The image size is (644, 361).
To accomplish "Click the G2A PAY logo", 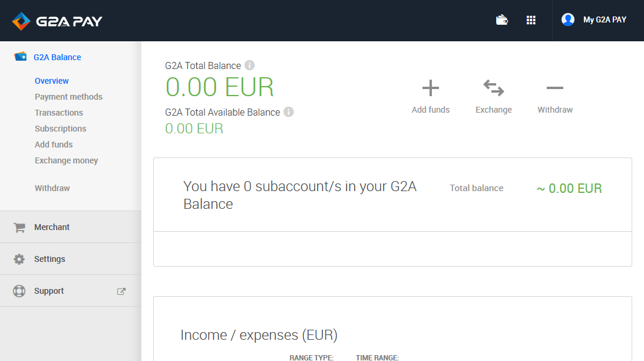I will tap(57, 21).
